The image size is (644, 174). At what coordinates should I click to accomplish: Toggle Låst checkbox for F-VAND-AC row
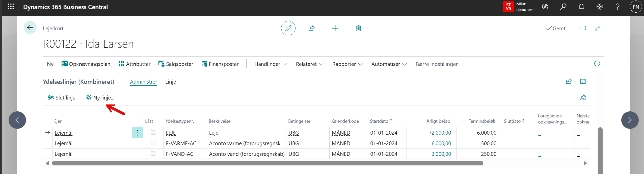tap(153, 154)
